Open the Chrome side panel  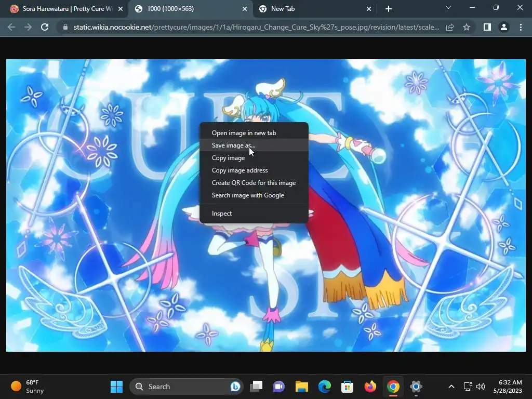(x=487, y=27)
